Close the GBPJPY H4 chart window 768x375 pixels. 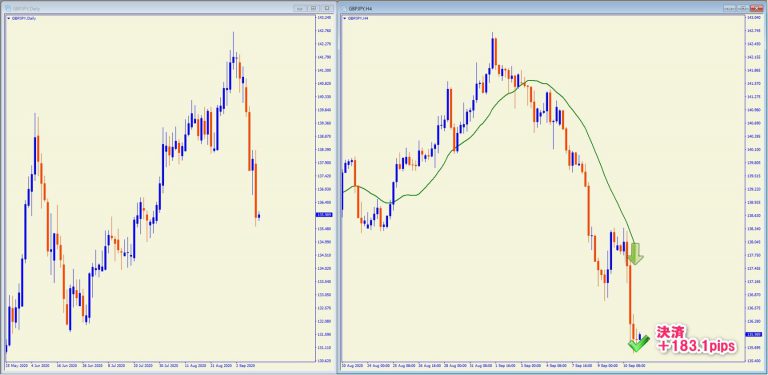756,8
